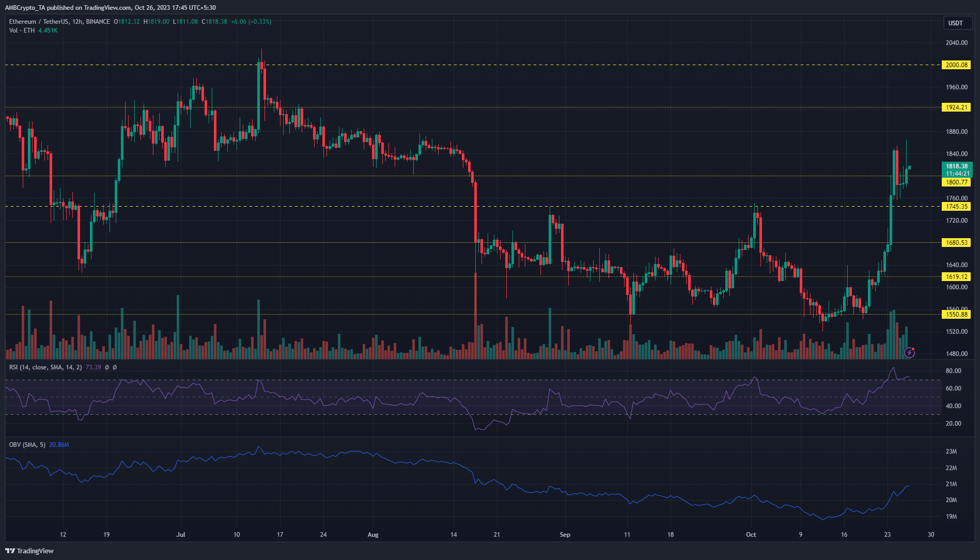The width and height of the screenshot is (980, 560).
Task: Click the Jul date label on time axis
Action: 181,535
